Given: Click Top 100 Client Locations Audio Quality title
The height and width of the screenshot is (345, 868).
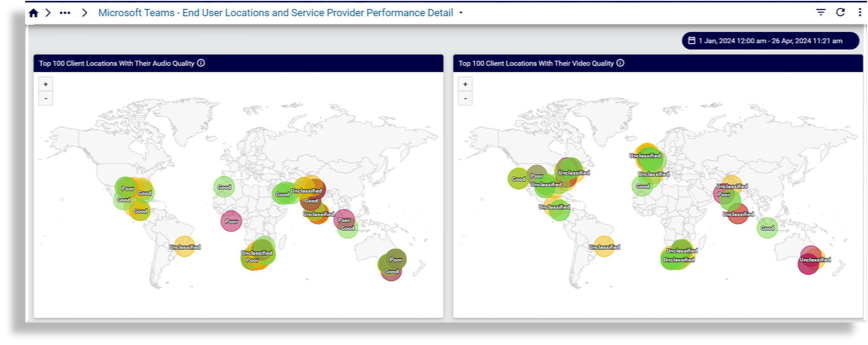Looking at the screenshot, I should coord(117,63).
